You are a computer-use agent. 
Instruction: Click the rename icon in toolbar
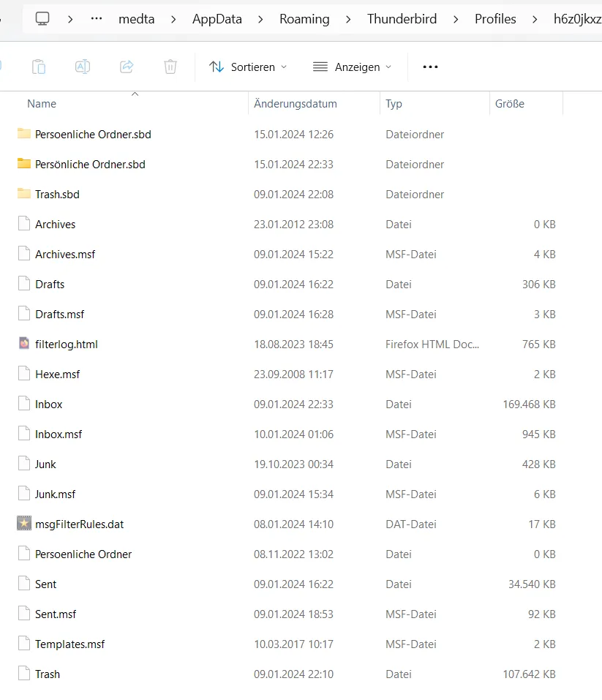click(x=83, y=67)
